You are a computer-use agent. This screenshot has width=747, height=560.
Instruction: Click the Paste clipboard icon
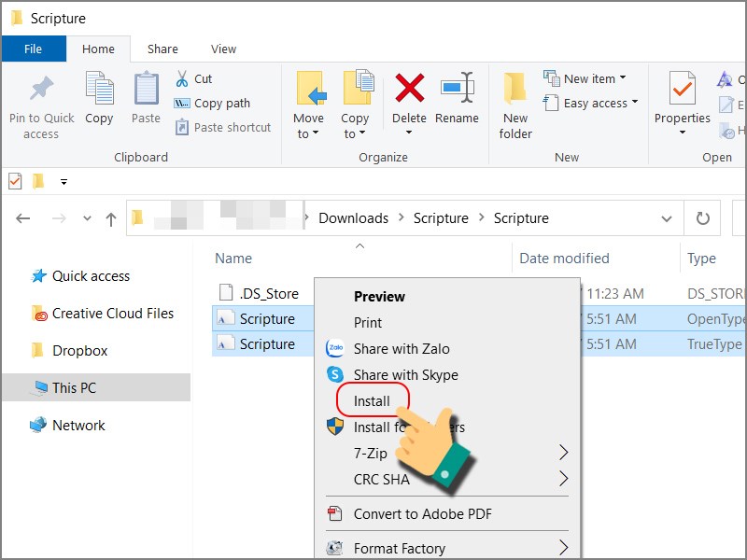(146, 88)
